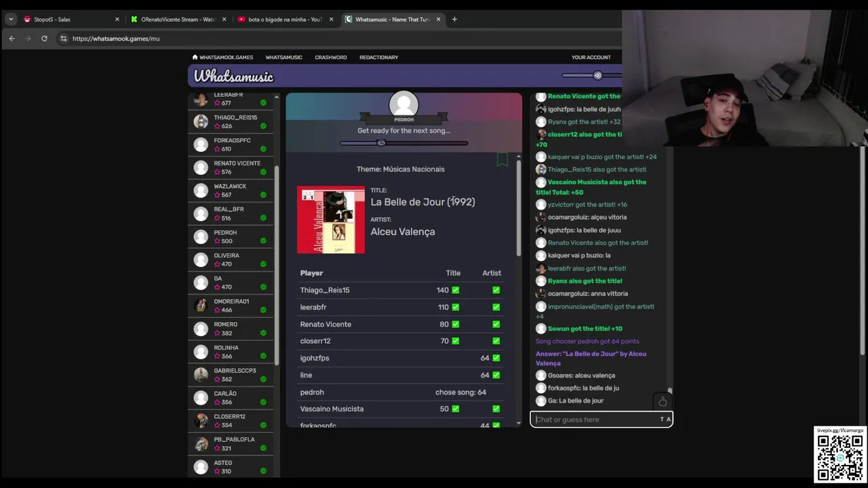
Task: Click closerr12 title checkmark in results
Action: [x=456, y=341]
